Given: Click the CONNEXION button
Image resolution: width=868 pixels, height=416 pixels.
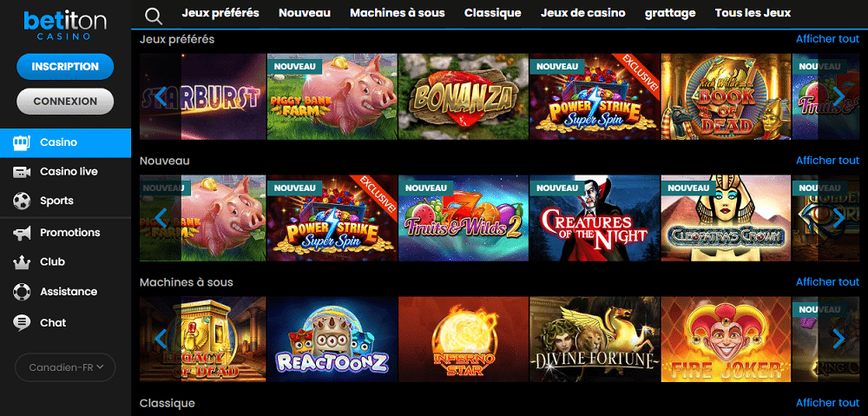Looking at the screenshot, I should [65, 102].
